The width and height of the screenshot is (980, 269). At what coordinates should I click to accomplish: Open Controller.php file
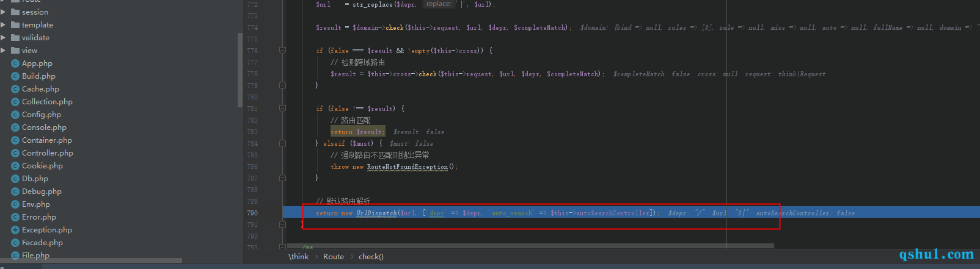click(48, 153)
